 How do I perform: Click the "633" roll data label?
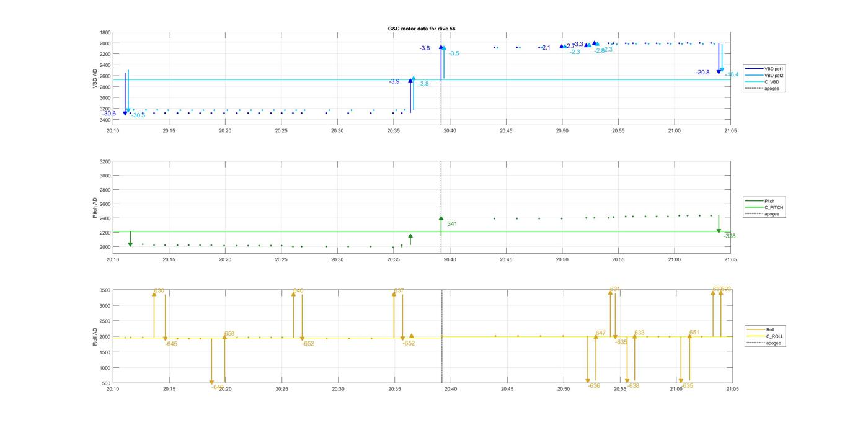[x=639, y=333]
